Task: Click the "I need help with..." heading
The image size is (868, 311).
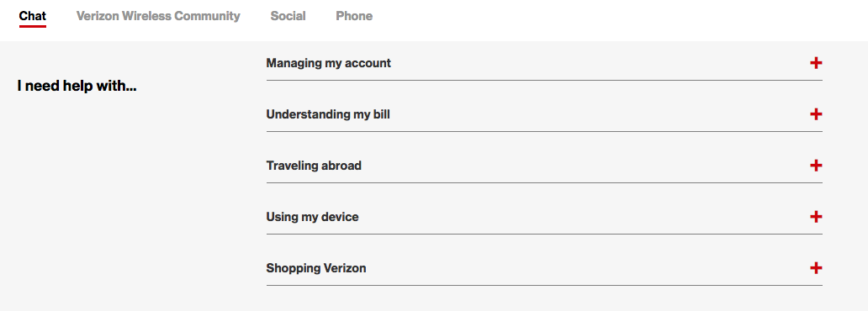Action: 77,87
